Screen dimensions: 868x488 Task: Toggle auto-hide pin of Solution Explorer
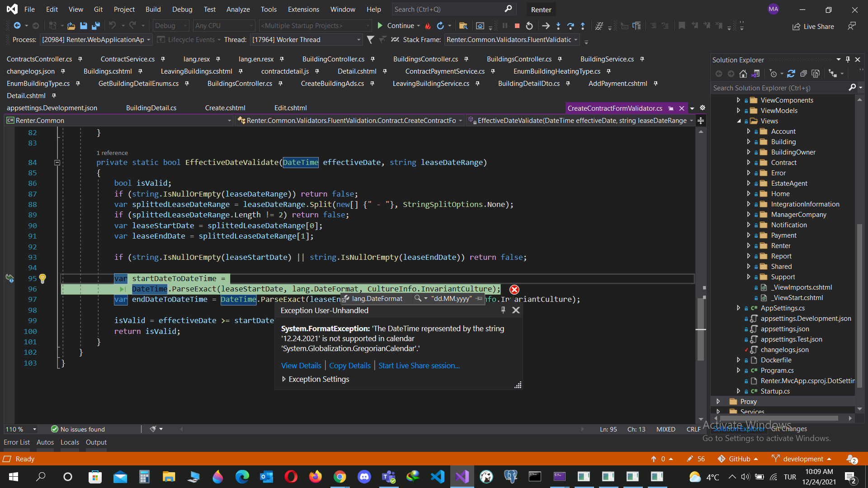point(848,60)
